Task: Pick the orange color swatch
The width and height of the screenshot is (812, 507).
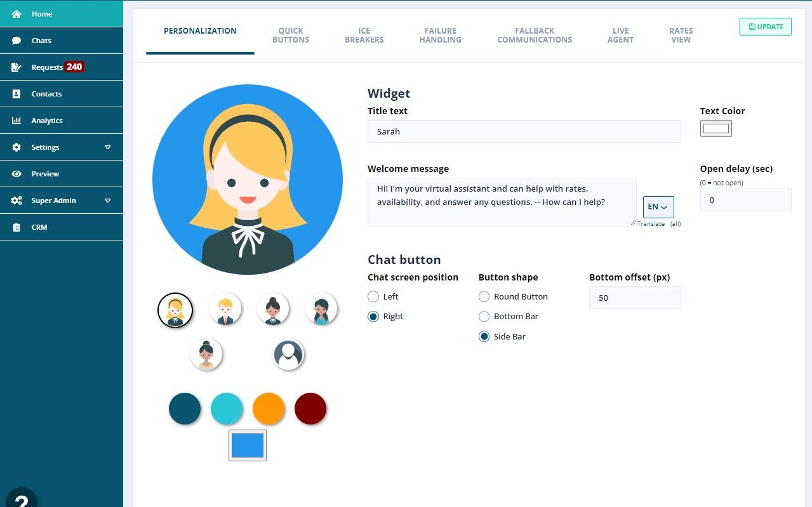Action: (x=269, y=409)
